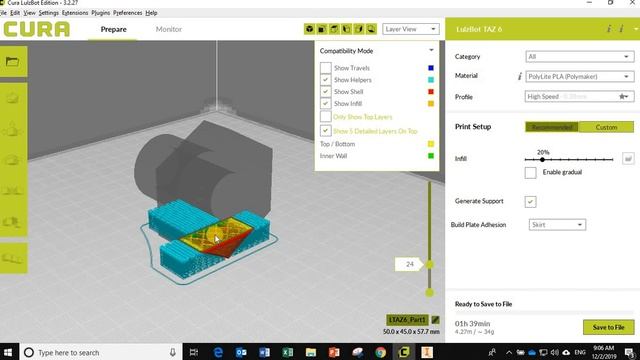Click the second info icon in LulzBot header

pyautogui.click(x=622, y=29)
